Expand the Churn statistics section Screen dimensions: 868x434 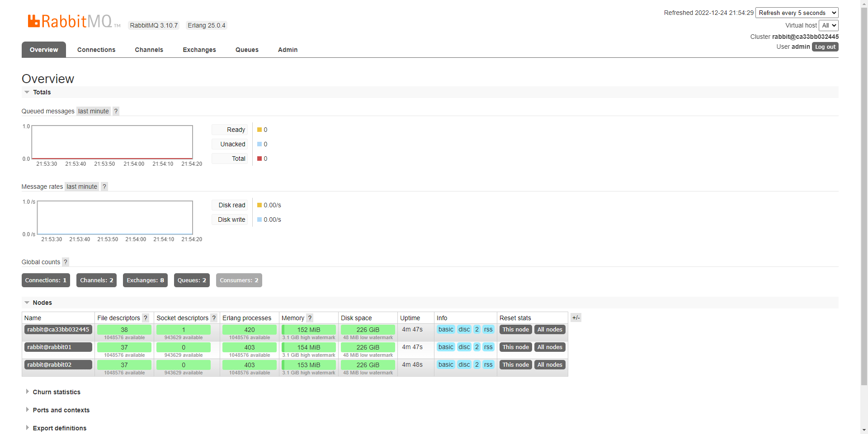56,392
